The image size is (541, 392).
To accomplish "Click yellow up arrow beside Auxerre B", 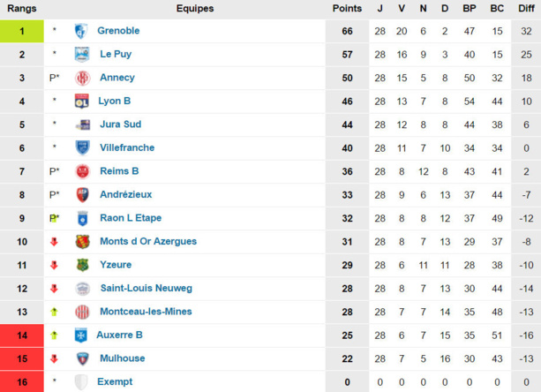I will point(55,335).
